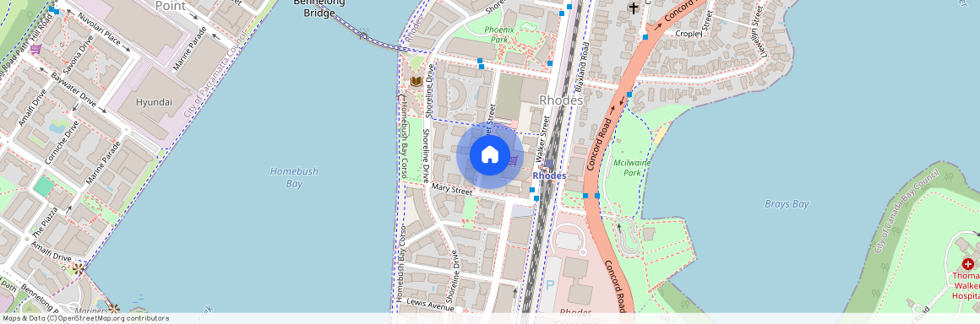Click the Rhodes train station icon
This screenshot has width=980, height=324.
pyautogui.click(x=549, y=165)
